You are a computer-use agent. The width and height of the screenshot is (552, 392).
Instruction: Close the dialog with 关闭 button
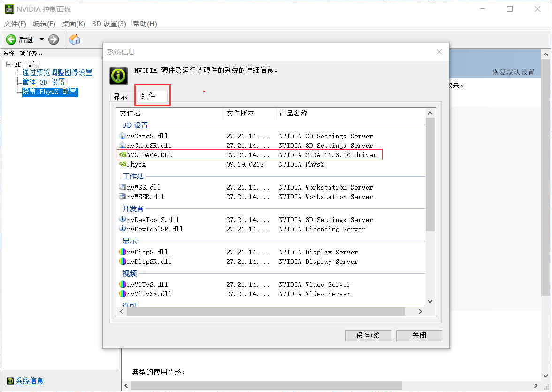(x=419, y=335)
